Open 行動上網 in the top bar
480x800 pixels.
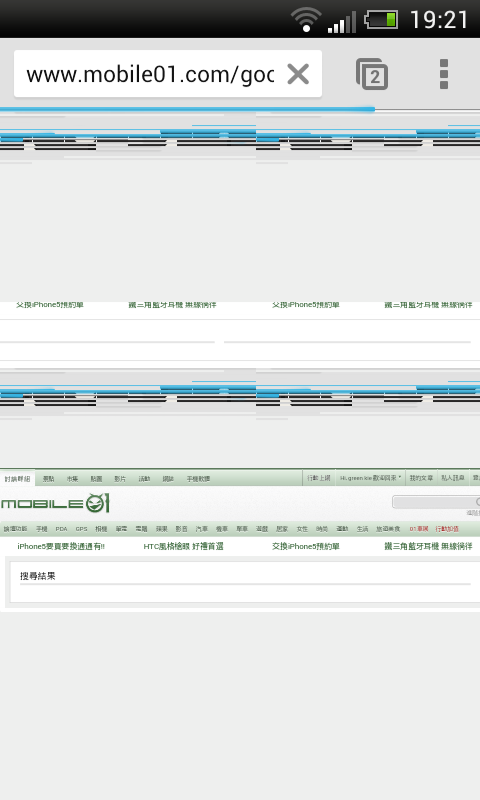click(319, 478)
